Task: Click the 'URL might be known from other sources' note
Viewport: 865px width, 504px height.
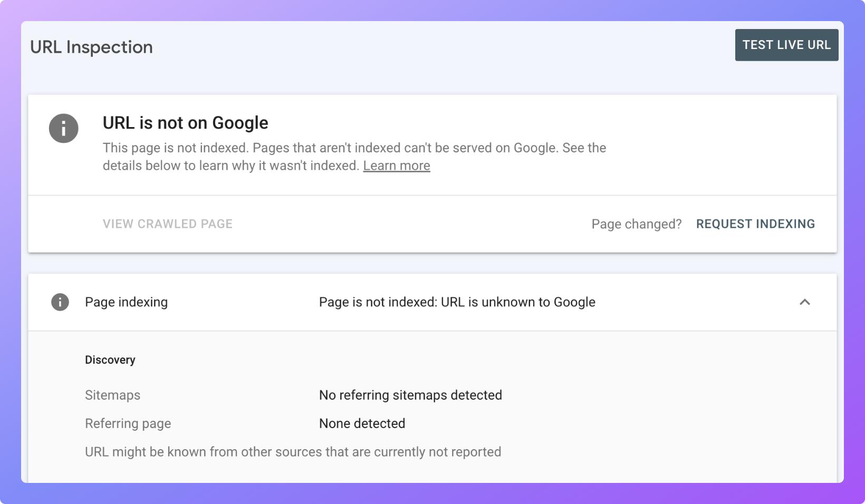Action: (293, 452)
